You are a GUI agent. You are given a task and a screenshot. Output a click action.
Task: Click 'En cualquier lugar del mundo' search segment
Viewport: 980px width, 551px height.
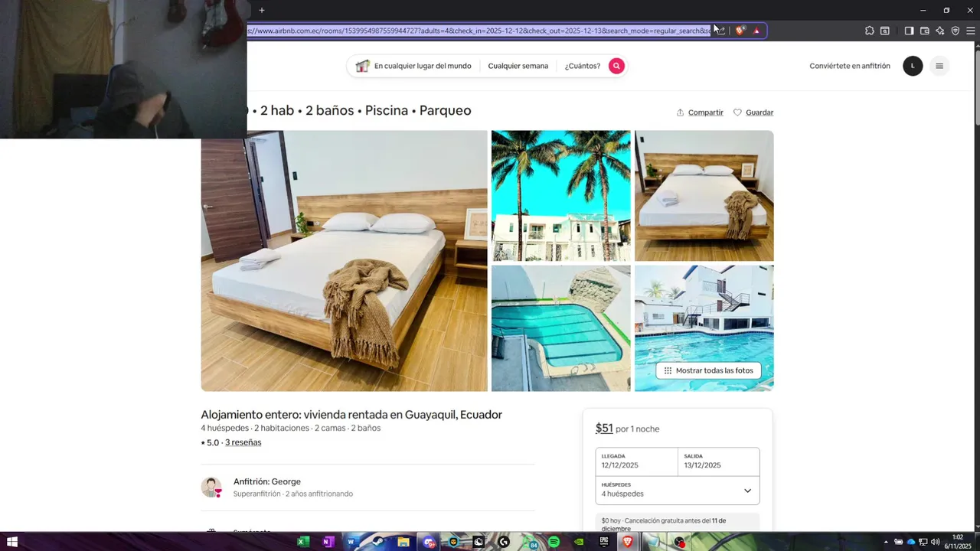point(423,66)
